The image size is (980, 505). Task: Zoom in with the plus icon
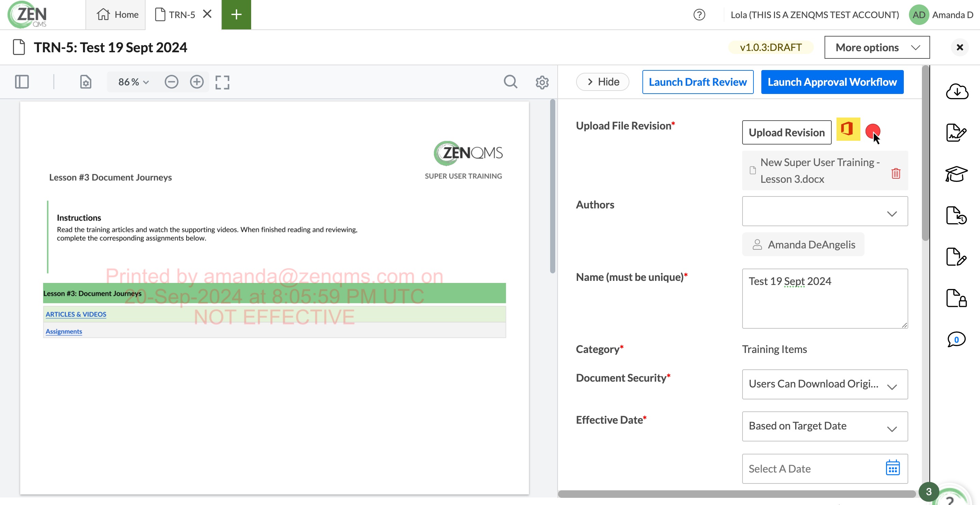click(x=197, y=82)
